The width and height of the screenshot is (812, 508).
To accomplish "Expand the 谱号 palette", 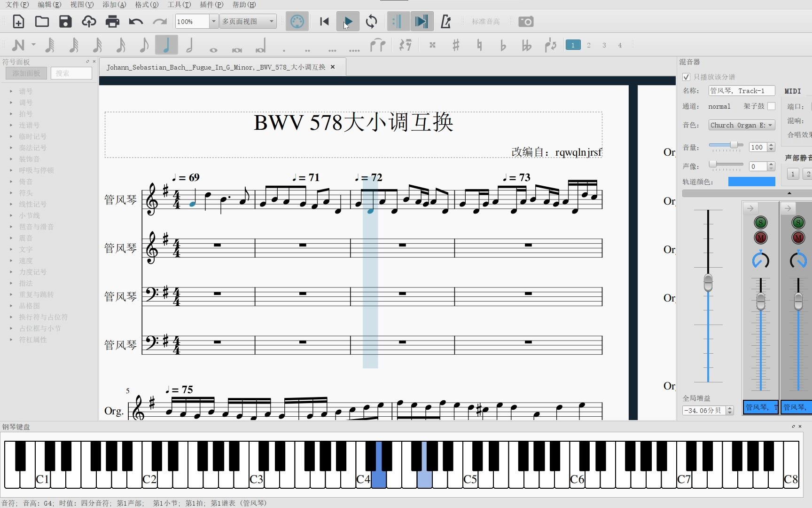I will (x=11, y=91).
